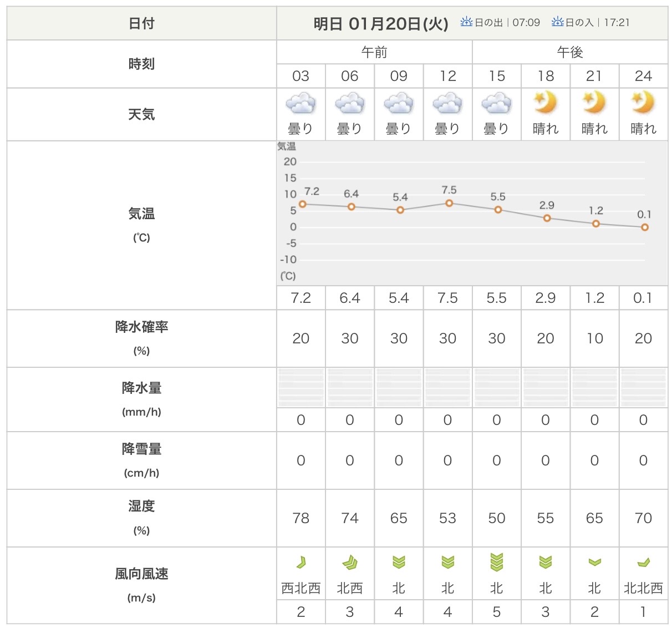Image resolution: width=672 pixels, height=633 pixels.
Task: Click the 0.1 temperature point on graph
Action: point(644,227)
